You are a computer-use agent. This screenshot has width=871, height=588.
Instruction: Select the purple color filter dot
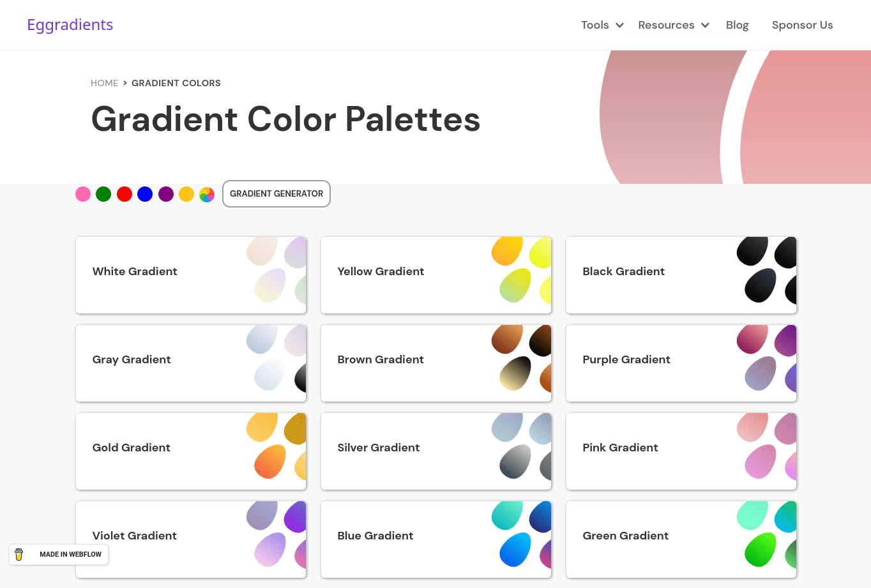(x=166, y=194)
